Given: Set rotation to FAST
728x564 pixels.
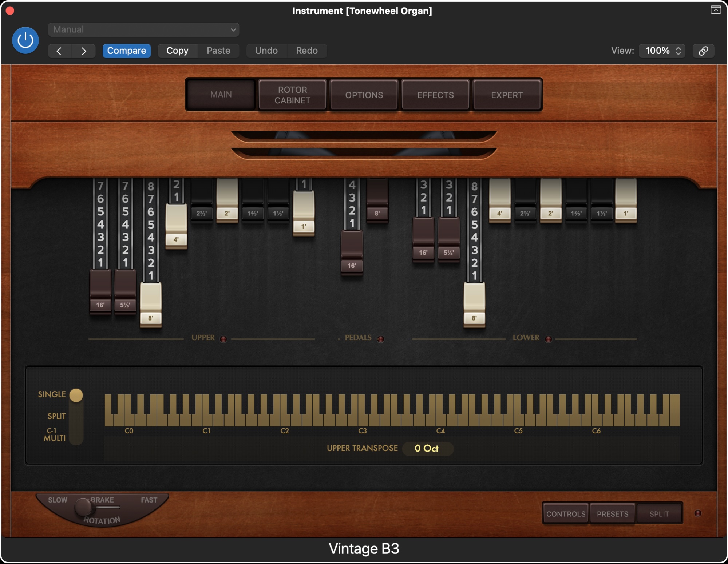Looking at the screenshot, I should pos(149,500).
